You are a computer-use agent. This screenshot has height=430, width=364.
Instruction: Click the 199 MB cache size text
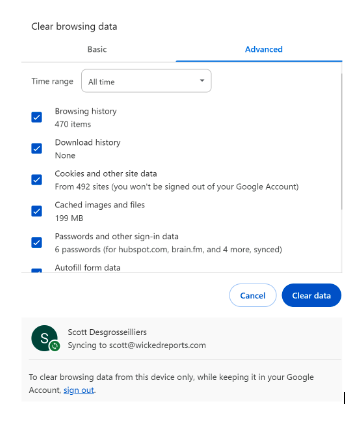click(x=69, y=218)
